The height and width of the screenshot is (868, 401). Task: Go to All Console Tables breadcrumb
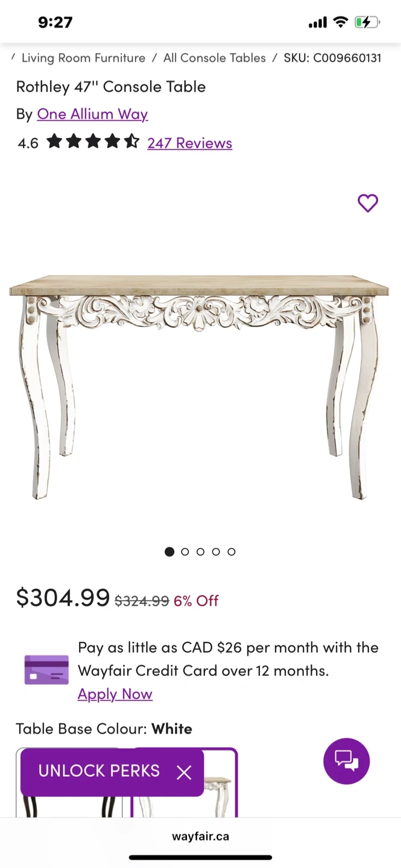tap(215, 58)
